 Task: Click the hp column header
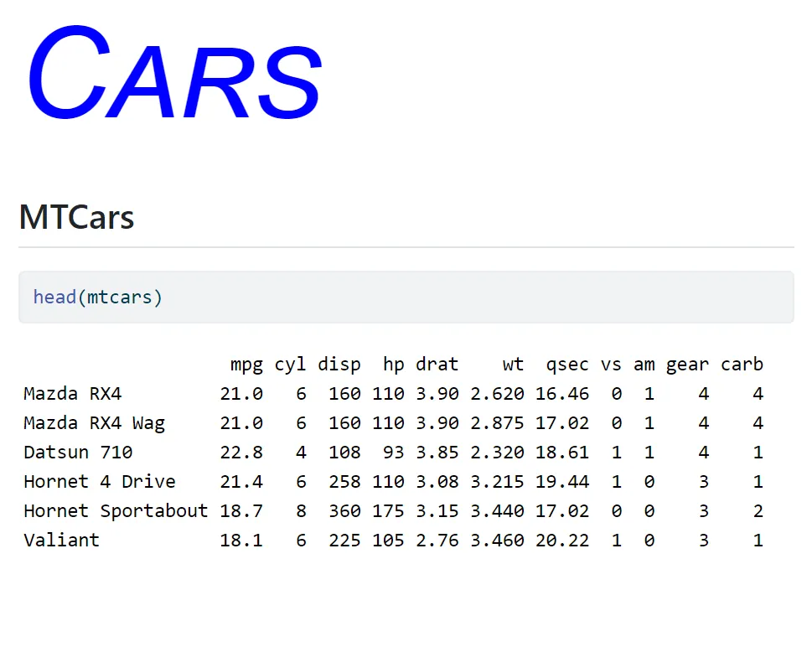tap(394, 365)
